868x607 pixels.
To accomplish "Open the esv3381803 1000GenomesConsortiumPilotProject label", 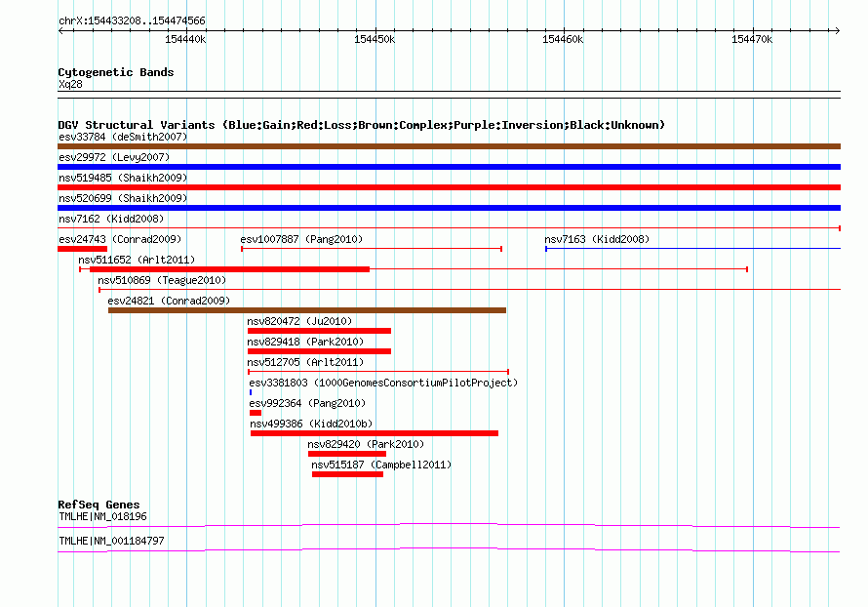I will [x=383, y=383].
